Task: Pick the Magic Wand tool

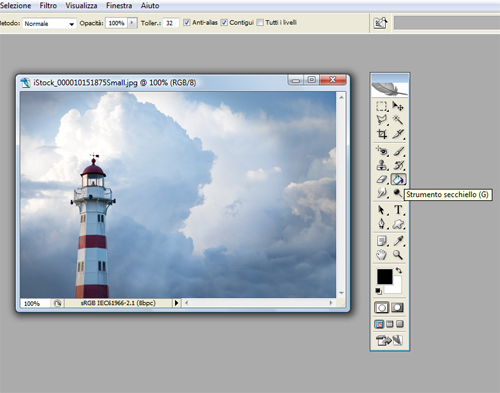Action: tap(398, 120)
